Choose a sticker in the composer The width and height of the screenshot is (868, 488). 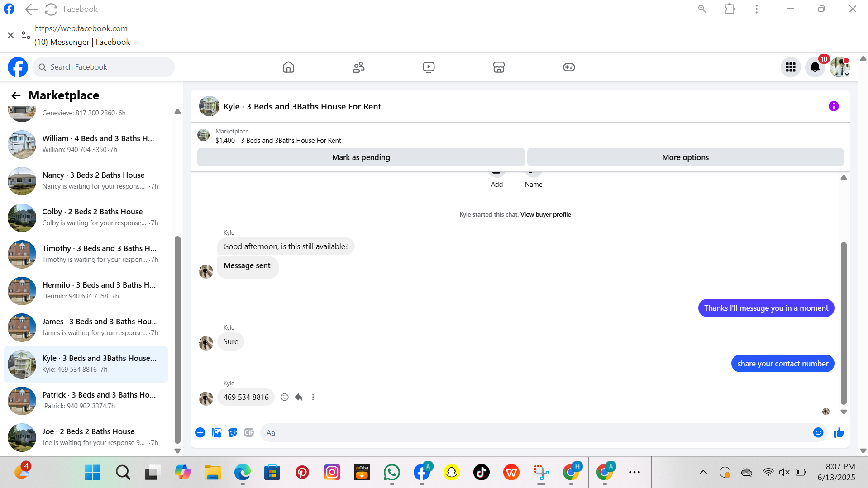click(x=233, y=433)
